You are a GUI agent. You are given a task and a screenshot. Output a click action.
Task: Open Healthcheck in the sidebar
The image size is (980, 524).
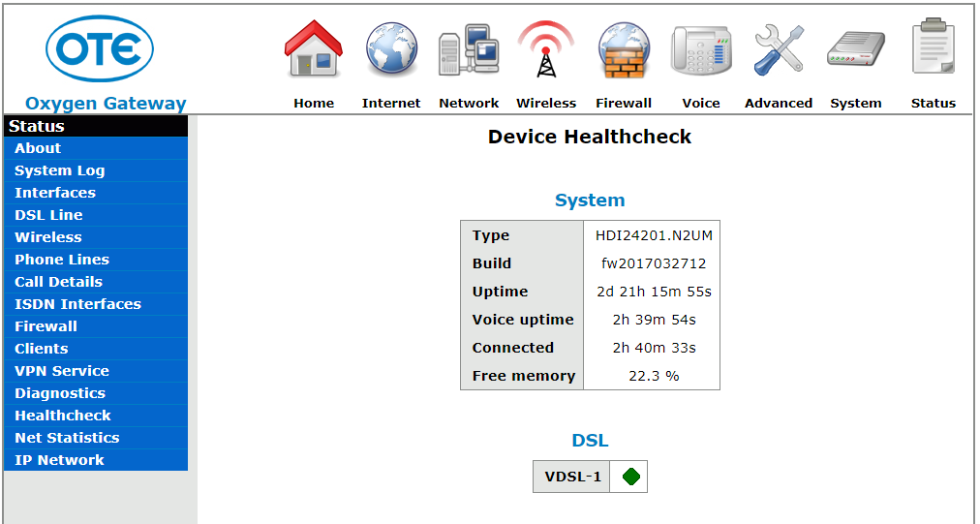96,416
